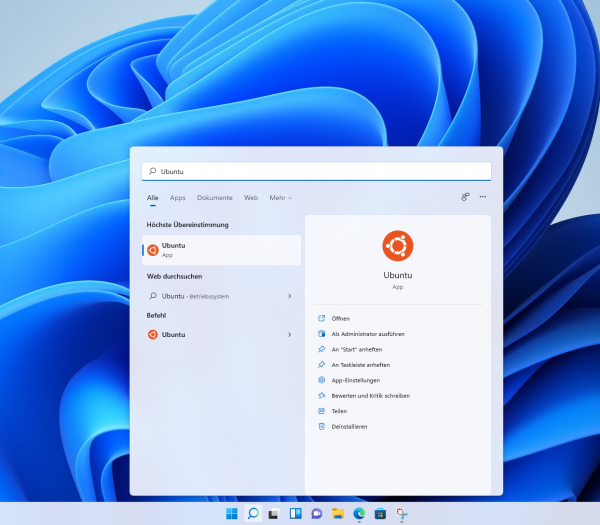Select the Ubuntu App best match result

[221, 250]
